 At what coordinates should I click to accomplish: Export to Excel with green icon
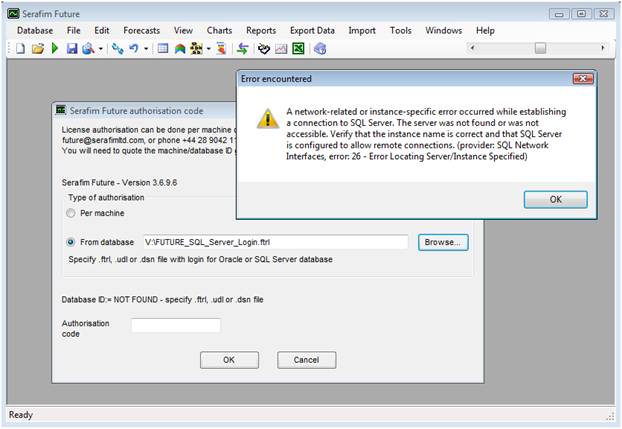coord(298,49)
